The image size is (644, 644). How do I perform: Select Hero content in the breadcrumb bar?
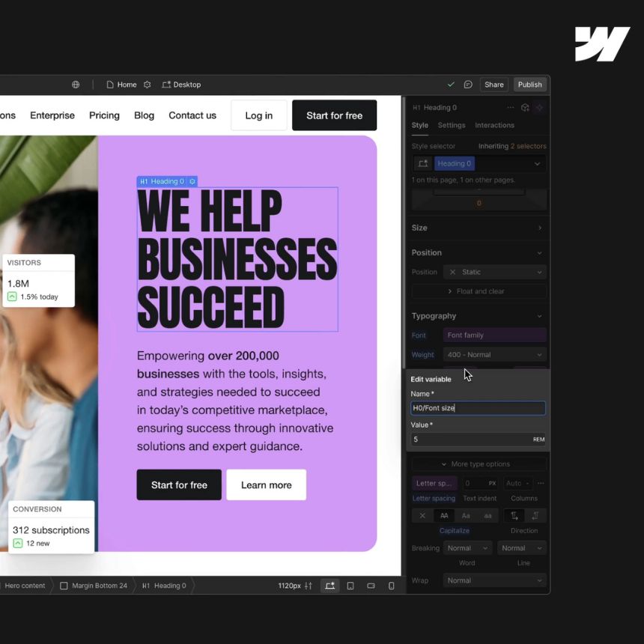[25, 586]
